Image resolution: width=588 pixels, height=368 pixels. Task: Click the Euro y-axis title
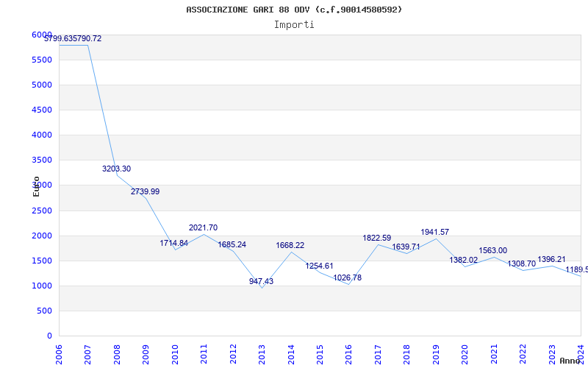(36, 186)
